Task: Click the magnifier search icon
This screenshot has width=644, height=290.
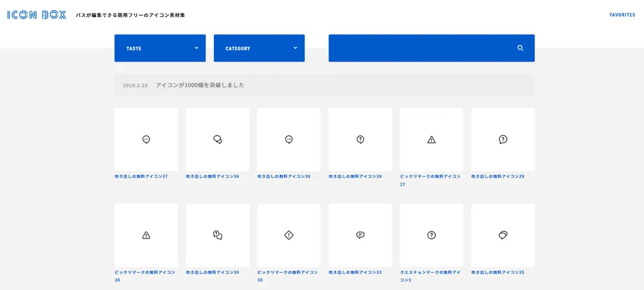Action: tap(520, 48)
